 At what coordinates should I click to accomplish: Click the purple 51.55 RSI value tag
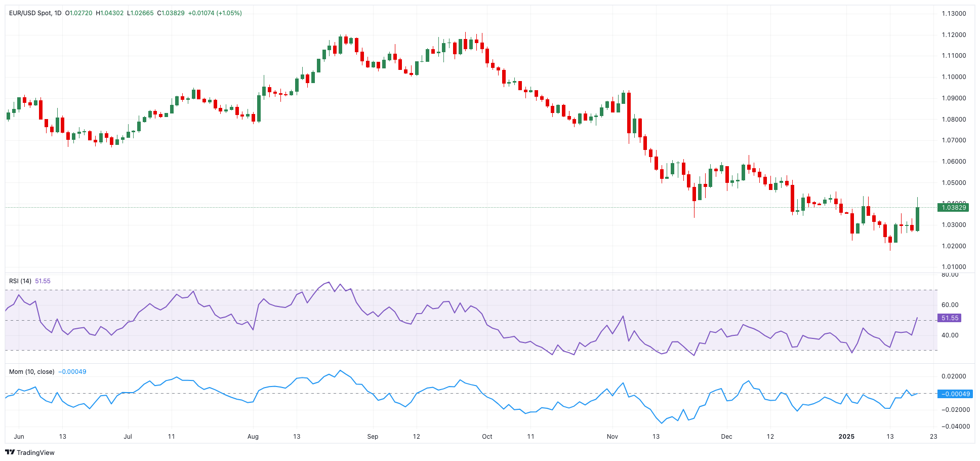click(x=949, y=318)
